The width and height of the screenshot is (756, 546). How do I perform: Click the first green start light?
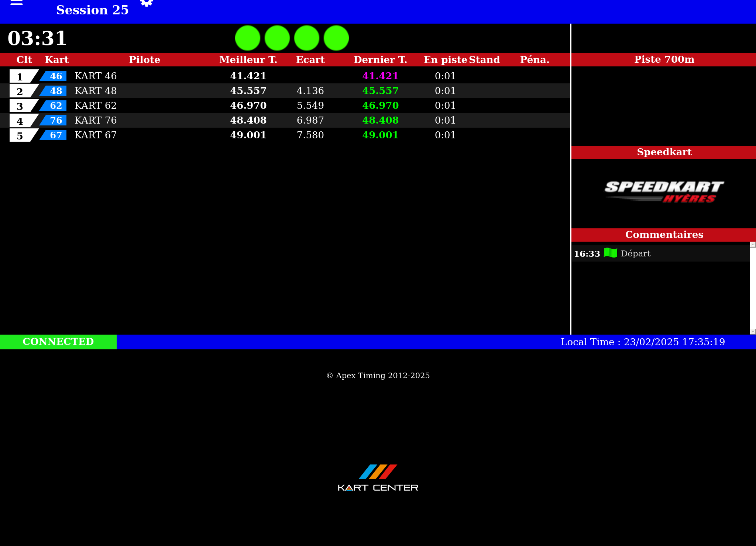pyautogui.click(x=248, y=38)
